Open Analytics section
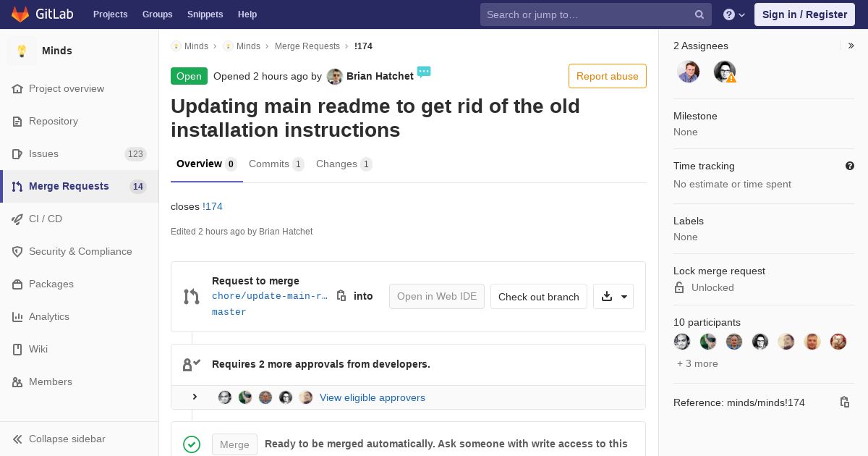Image resolution: width=868 pixels, height=456 pixels. pyautogui.click(x=49, y=316)
